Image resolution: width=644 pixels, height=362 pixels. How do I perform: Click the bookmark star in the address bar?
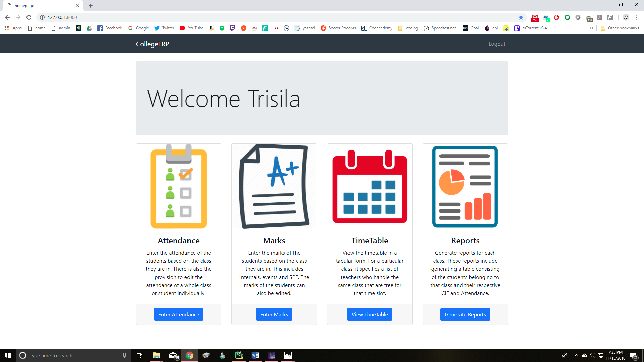point(521,17)
